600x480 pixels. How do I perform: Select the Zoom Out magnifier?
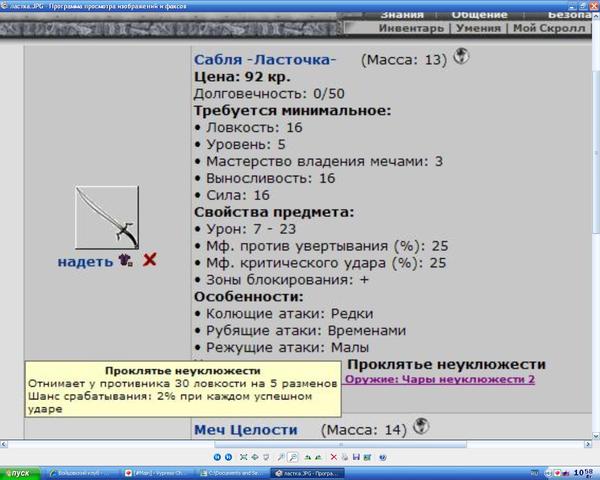click(x=293, y=457)
